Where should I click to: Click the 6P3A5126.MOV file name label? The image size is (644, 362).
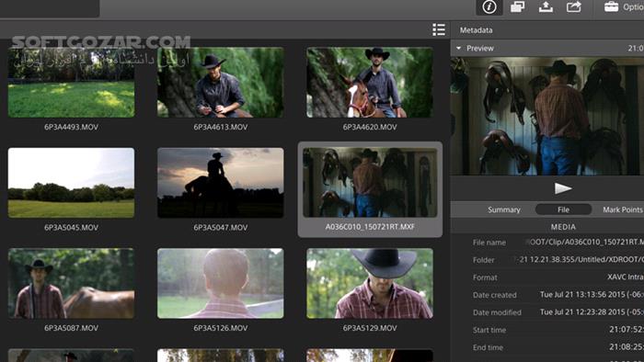221,328
